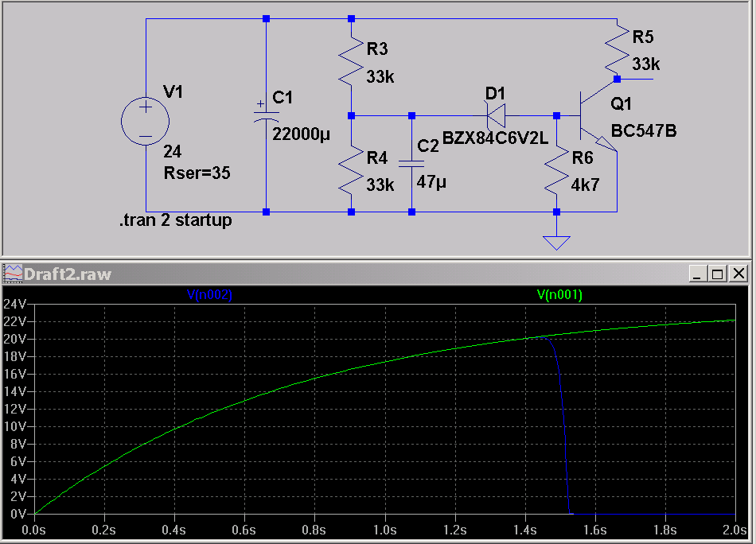Click the Draft2.raw waveform window icon

[x=13, y=274]
